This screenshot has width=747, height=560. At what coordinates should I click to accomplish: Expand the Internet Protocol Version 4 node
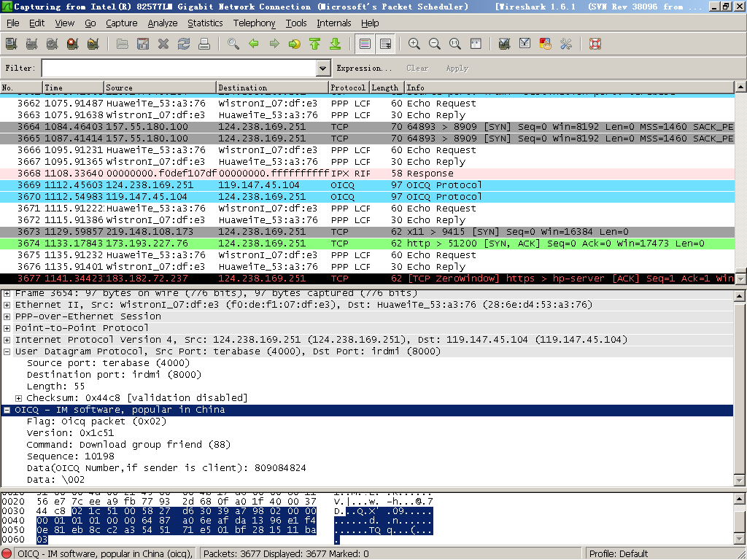click(7, 340)
